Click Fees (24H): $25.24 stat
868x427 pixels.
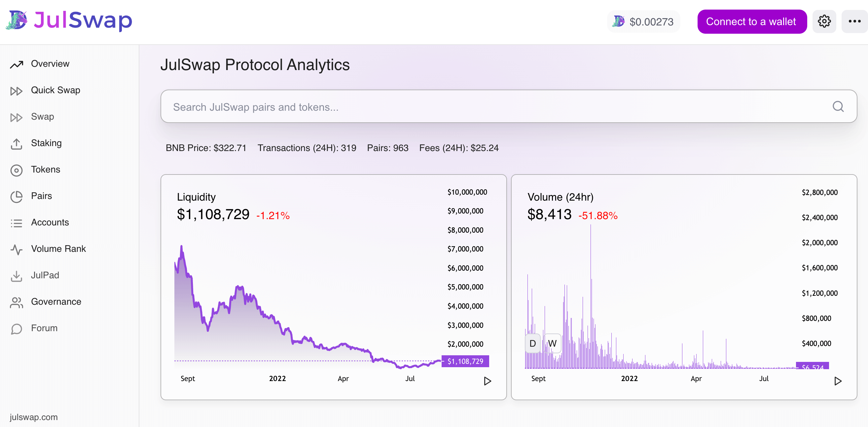coord(458,148)
